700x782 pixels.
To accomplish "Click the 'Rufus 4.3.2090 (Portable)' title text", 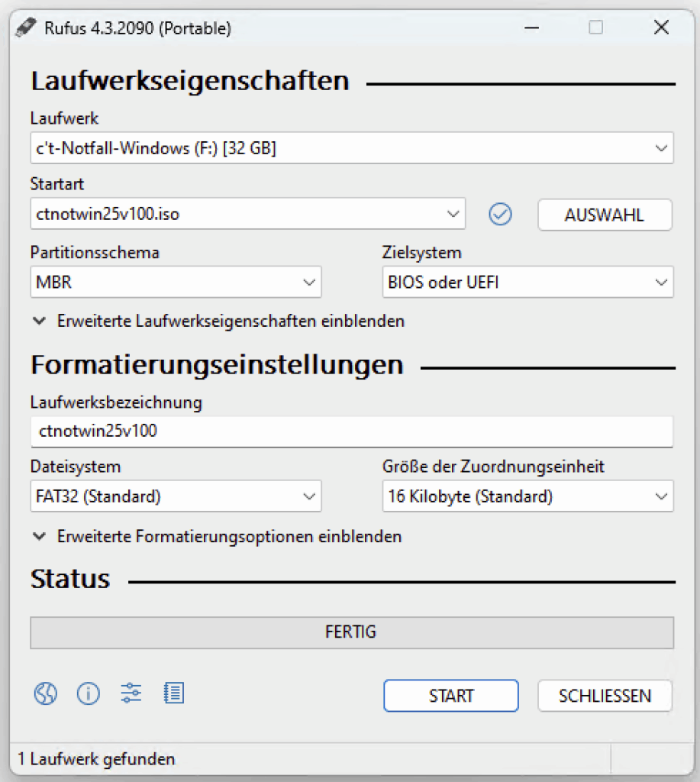I will [x=137, y=28].
